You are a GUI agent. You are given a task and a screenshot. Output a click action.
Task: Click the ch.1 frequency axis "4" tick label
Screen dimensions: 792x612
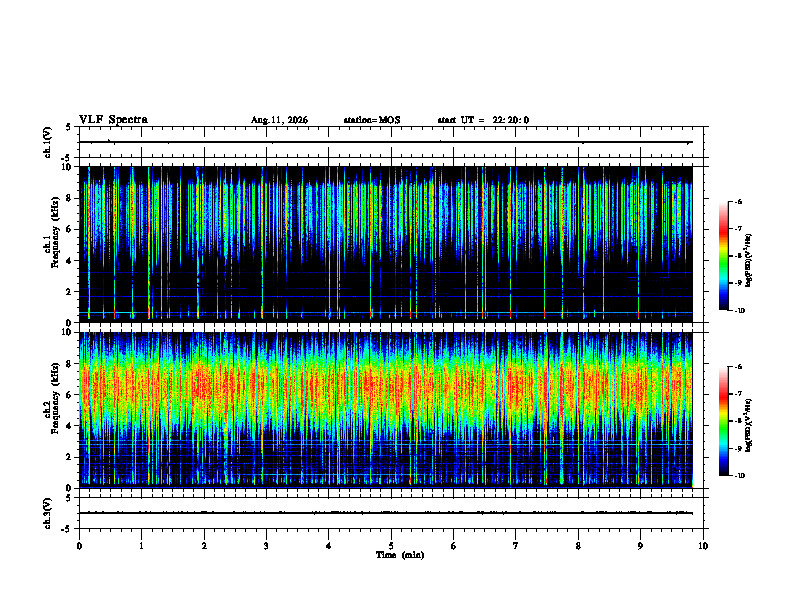pos(70,261)
